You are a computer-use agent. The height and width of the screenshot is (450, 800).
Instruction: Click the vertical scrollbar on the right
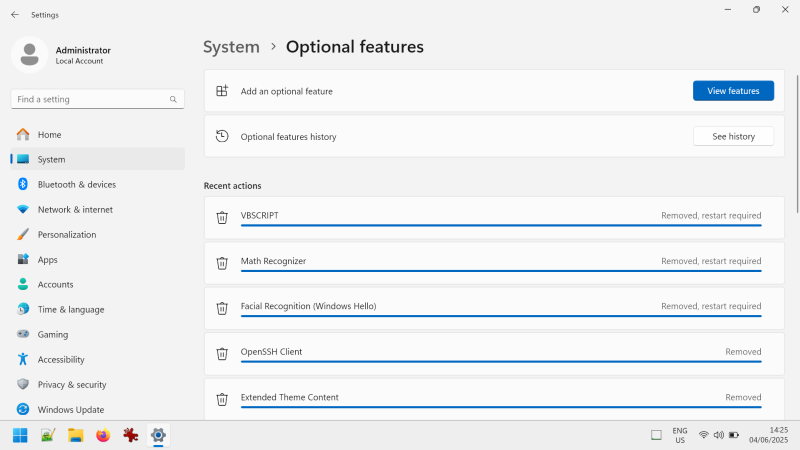point(796,140)
